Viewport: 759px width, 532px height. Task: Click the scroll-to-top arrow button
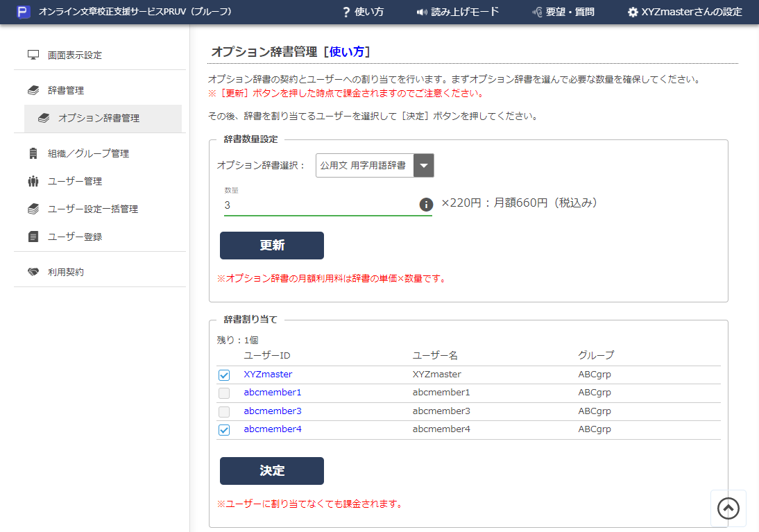728,508
